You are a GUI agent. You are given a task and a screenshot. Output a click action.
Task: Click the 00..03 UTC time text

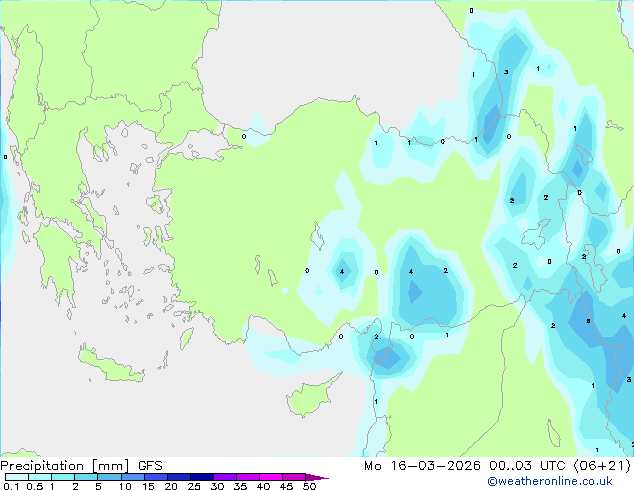coord(527,466)
